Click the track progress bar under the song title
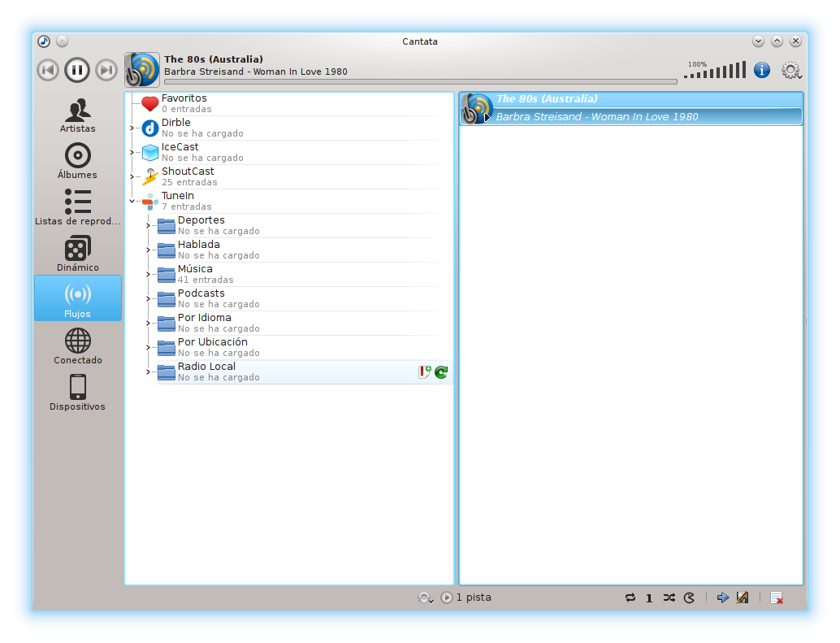 point(421,82)
